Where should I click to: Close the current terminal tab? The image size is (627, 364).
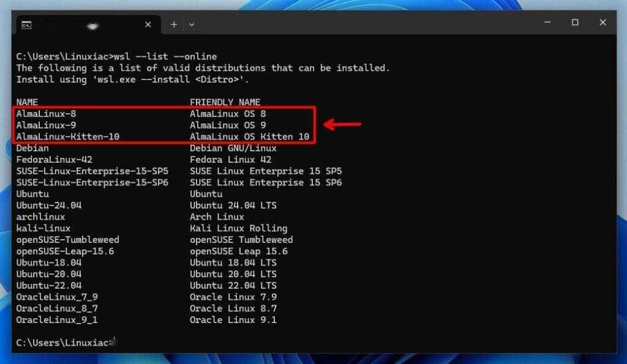148,24
